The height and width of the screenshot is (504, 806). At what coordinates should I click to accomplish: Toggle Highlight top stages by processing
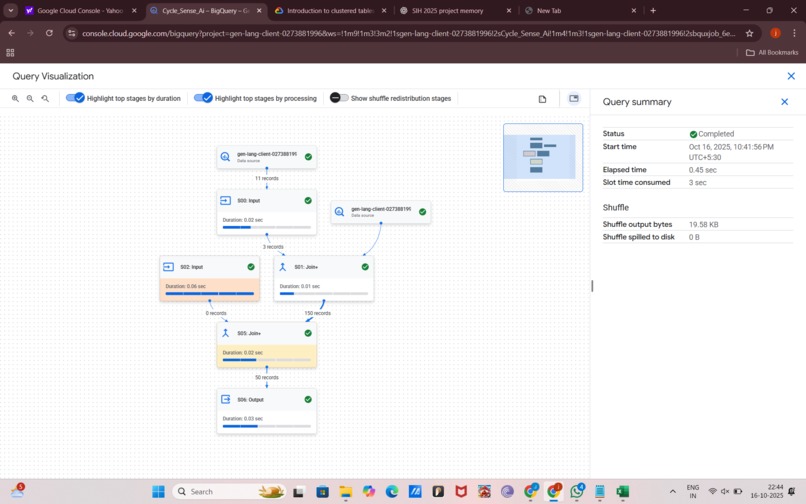(203, 98)
